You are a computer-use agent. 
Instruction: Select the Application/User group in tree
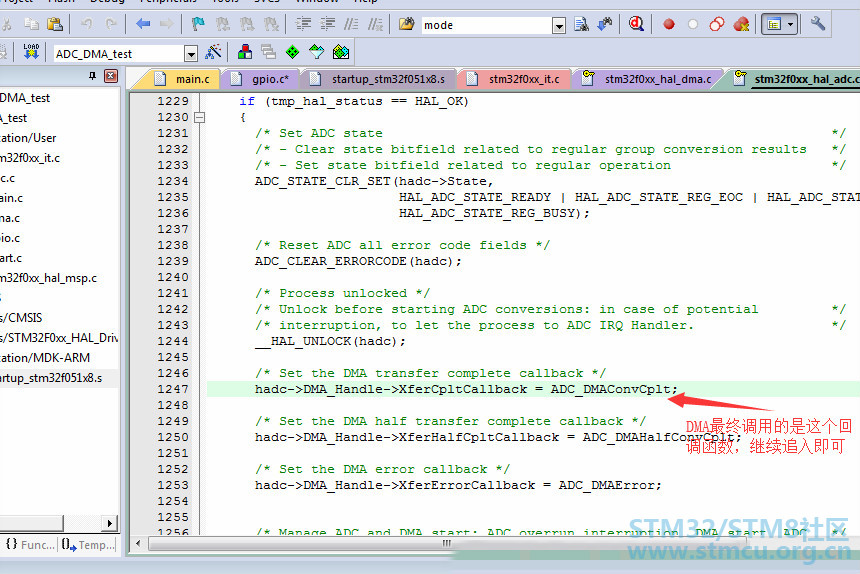coord(28,138)
